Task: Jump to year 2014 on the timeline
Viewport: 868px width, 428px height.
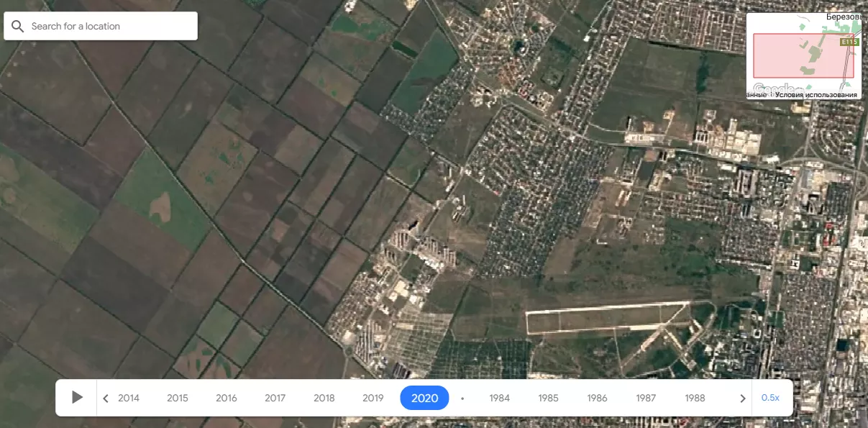Action: pos(129,398)
